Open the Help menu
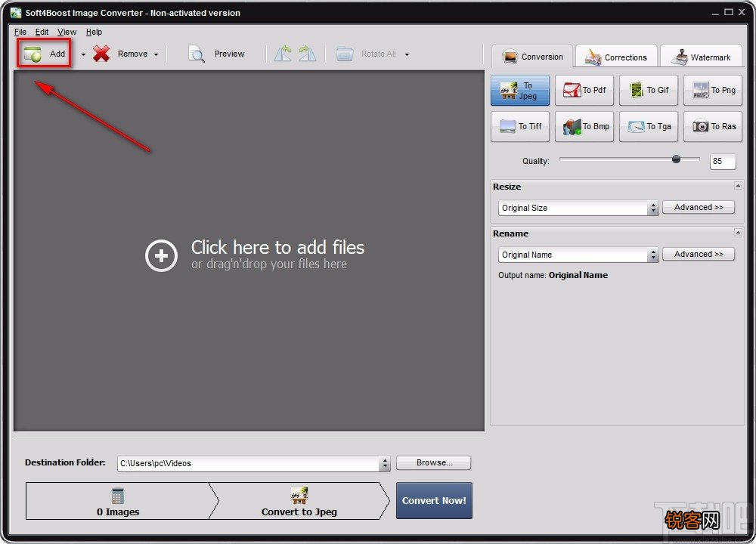This screenshot has width=756, height=544. 94,32
